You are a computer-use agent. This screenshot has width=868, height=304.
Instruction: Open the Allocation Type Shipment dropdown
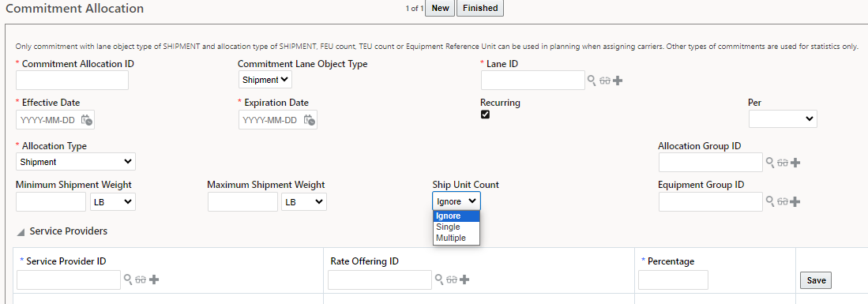(76, 162)
